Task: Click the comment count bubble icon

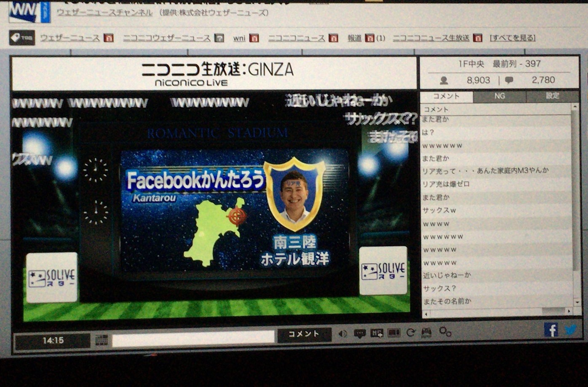Action: (x=509, y=80)
